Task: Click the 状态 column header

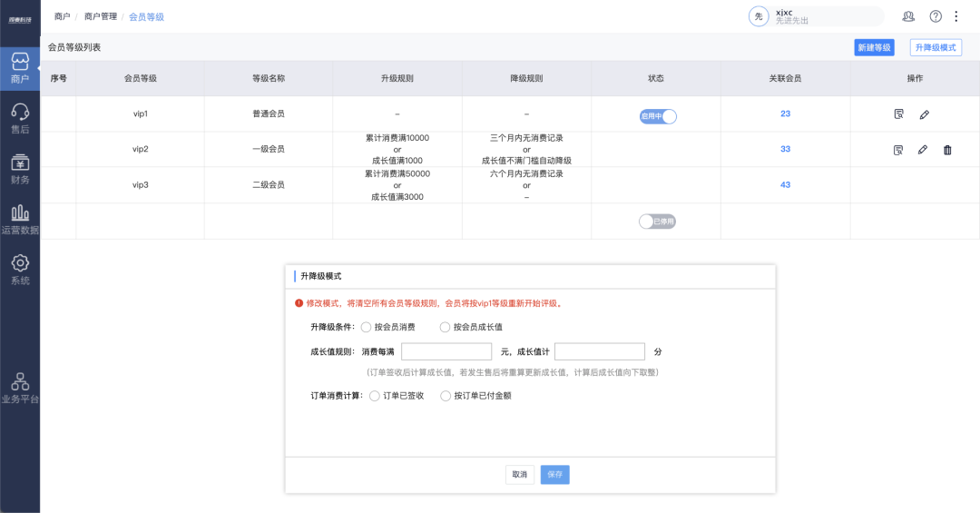Action: coord(656,78)
